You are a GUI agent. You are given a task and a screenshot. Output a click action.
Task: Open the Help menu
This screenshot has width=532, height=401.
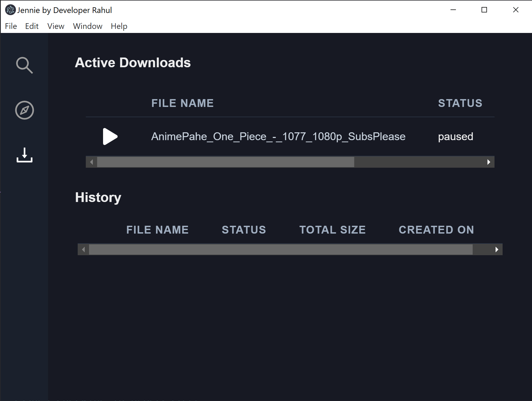pyautogui.click(x=119, y=26)
